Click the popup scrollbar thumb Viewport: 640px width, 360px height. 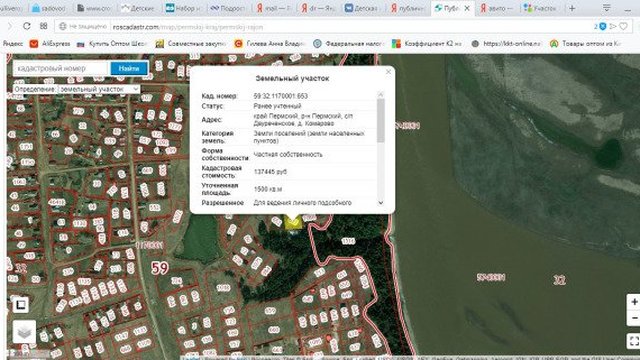coord(380,120)
